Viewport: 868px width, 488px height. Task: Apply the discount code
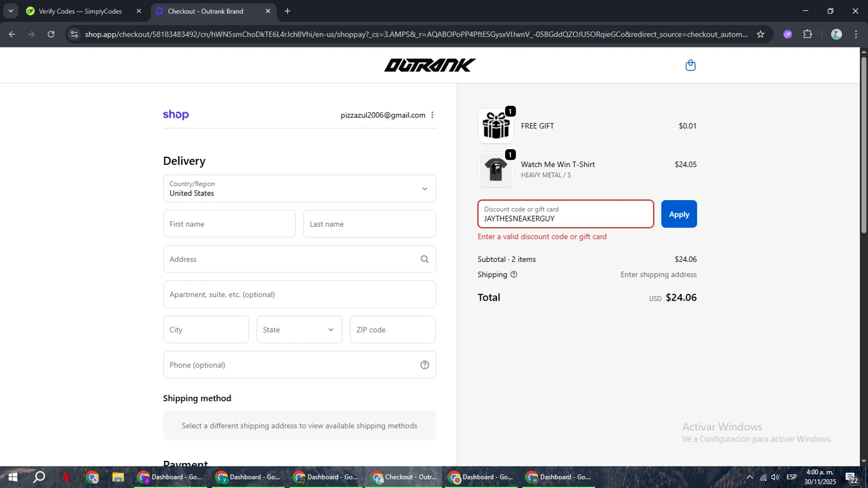(x=679, y=214)
